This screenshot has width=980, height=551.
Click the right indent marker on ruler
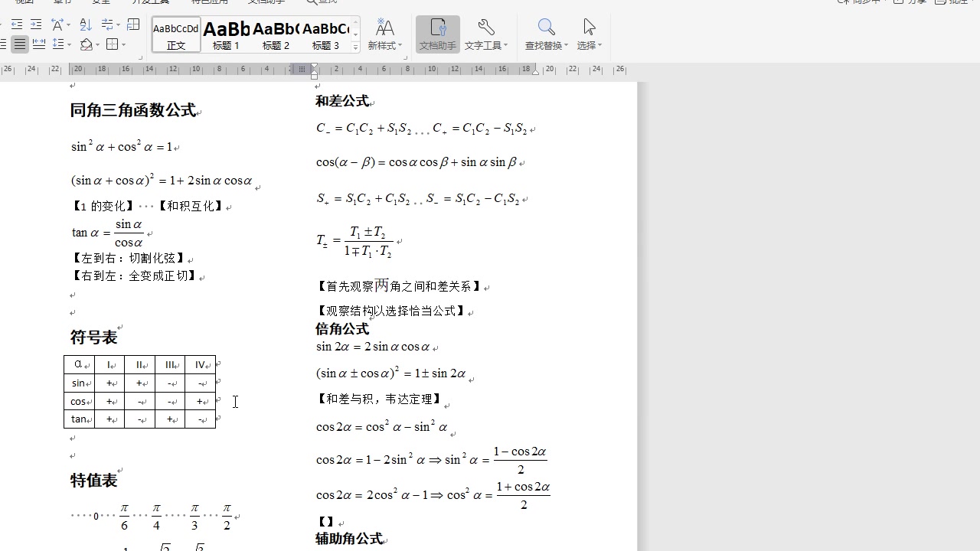(536, 71)
